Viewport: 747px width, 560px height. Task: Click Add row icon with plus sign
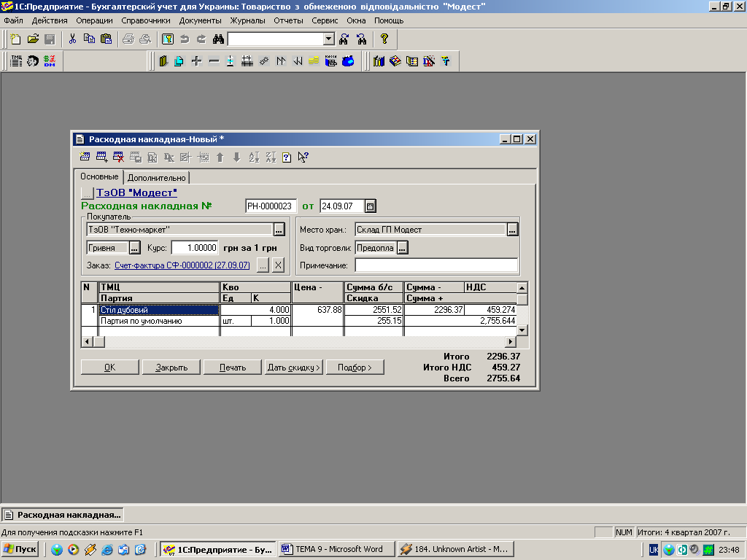click(x=102, y=157)
